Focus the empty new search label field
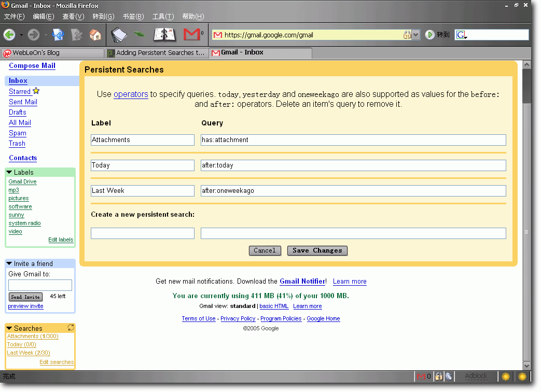541x392 pixels. click(x=143, y=233)
